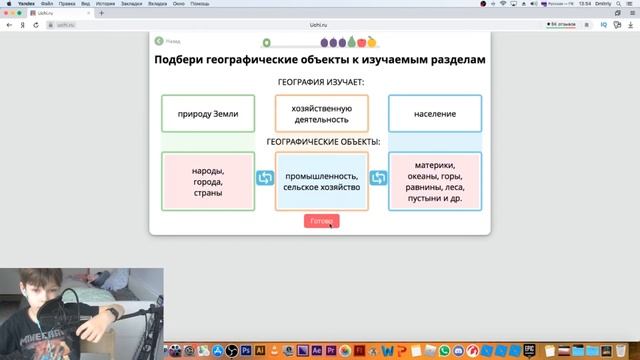Click the volume icon in menu bar

[x=533, y=4]
